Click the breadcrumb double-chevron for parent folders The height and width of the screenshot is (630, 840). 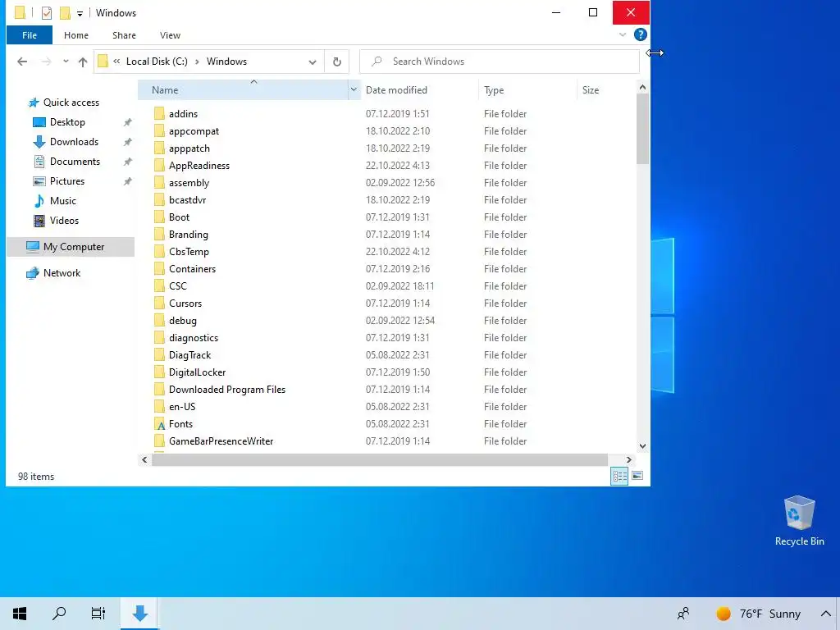point(116,62)
